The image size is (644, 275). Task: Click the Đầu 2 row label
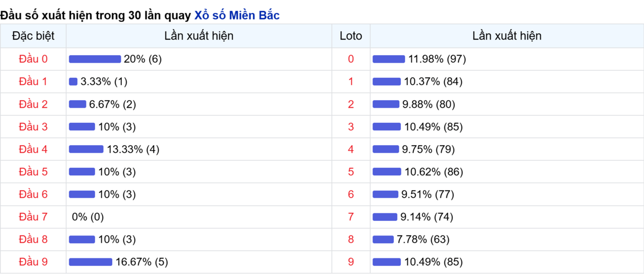coord(33,105)
